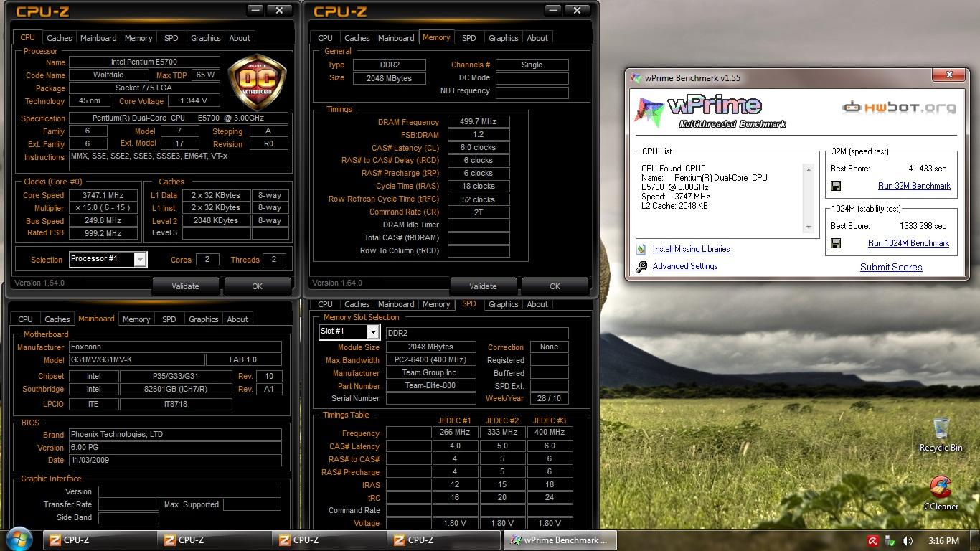
Task: Click the CPU List scrollbar down arrow
Action: pyautogui.click(x=809, y=227)
